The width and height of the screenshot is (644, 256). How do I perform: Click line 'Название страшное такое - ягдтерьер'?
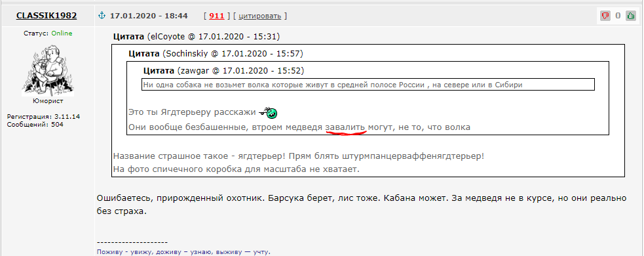point(299,157)
